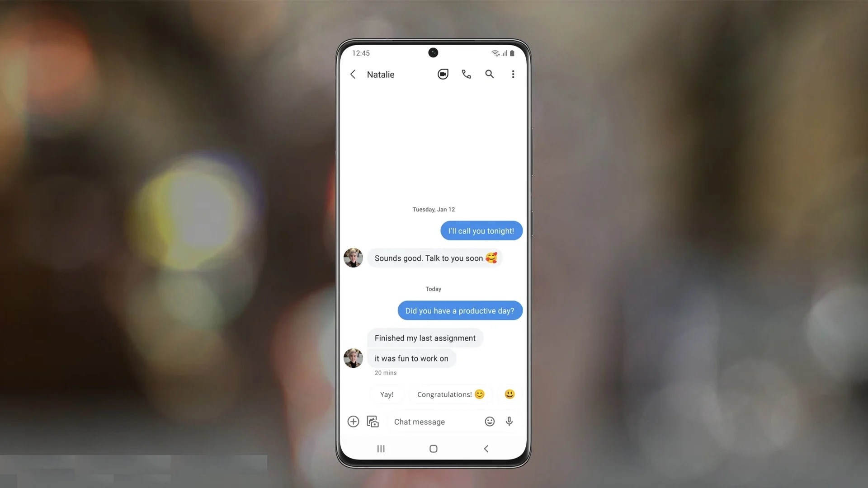868x488 pixels.
Task: Tap the phone call icon
Action: (467, 74)
